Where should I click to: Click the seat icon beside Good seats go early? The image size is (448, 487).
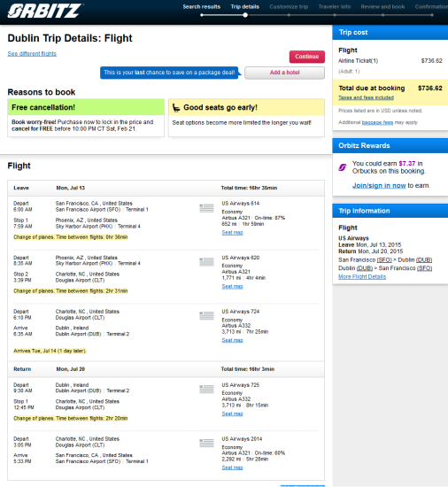176,108
